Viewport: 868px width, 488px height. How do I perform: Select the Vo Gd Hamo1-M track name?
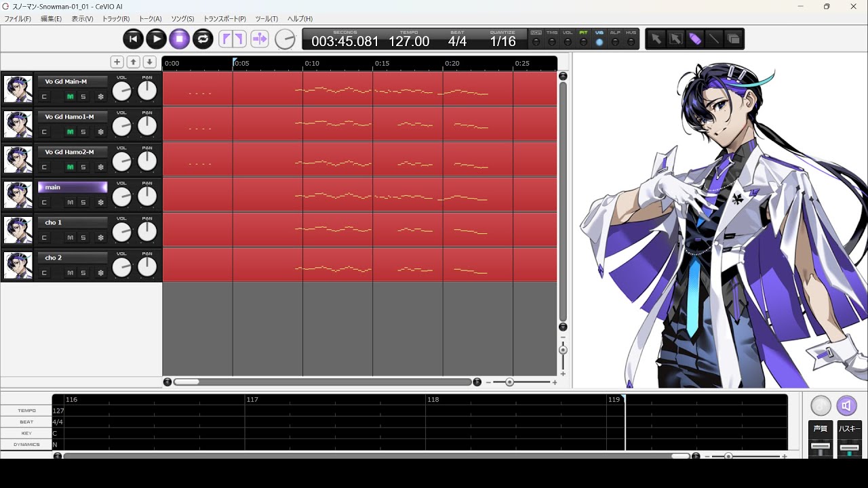tap(73, 117)
